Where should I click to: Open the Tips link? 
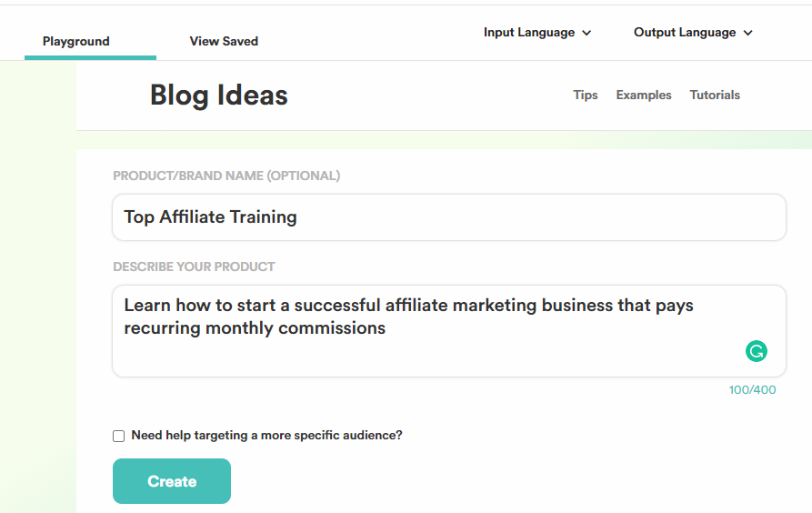586,95
